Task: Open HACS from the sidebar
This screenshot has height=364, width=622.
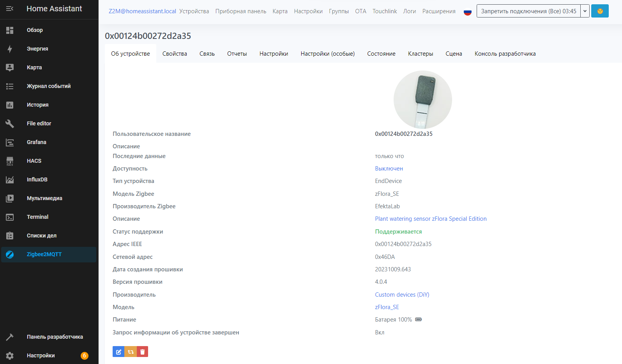Action: [34, 161]
